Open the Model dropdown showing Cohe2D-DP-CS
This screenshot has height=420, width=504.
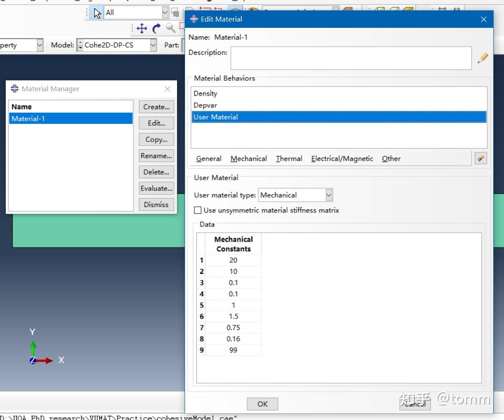(153, 45)
